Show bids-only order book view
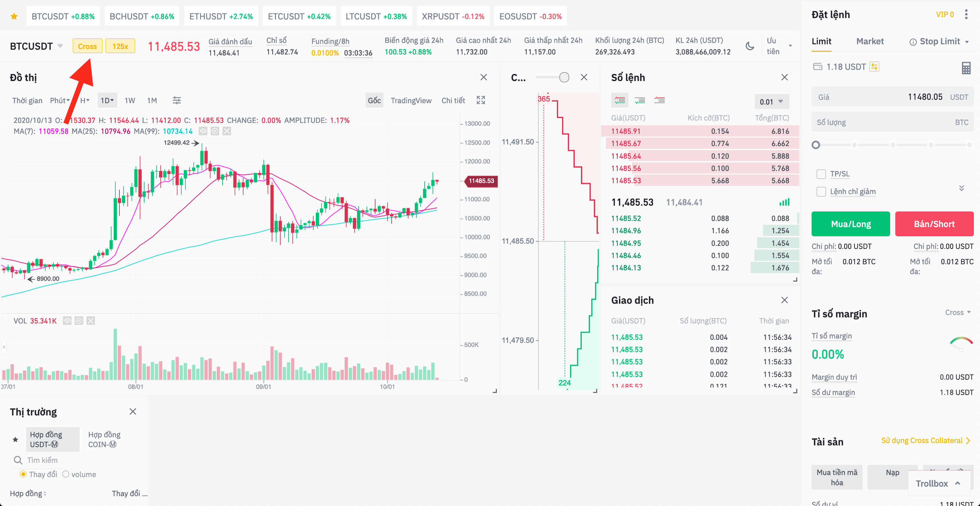This screenshot has height=506, width=980. pyautogui.click(x=639, y=100)
